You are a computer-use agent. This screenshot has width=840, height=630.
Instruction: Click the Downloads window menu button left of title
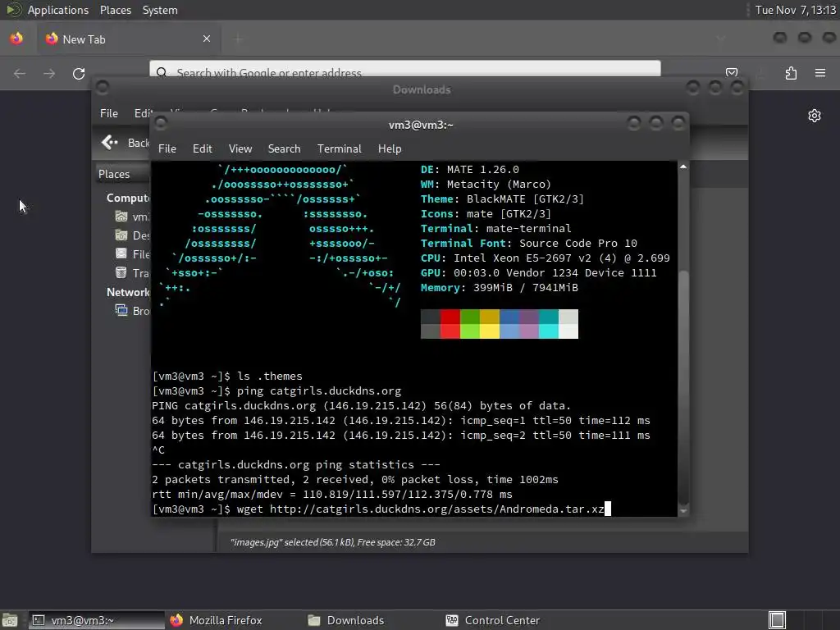point(103,87)
